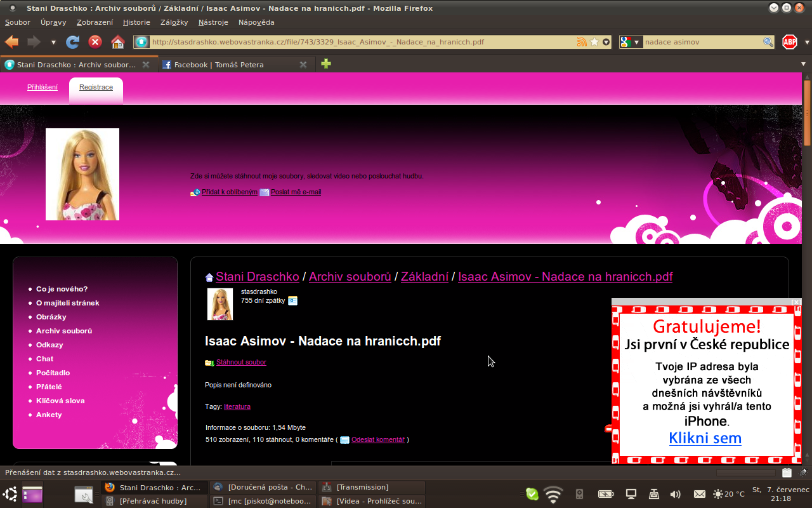
Task: Click the magnifier search button
Action: coord(768,42)
